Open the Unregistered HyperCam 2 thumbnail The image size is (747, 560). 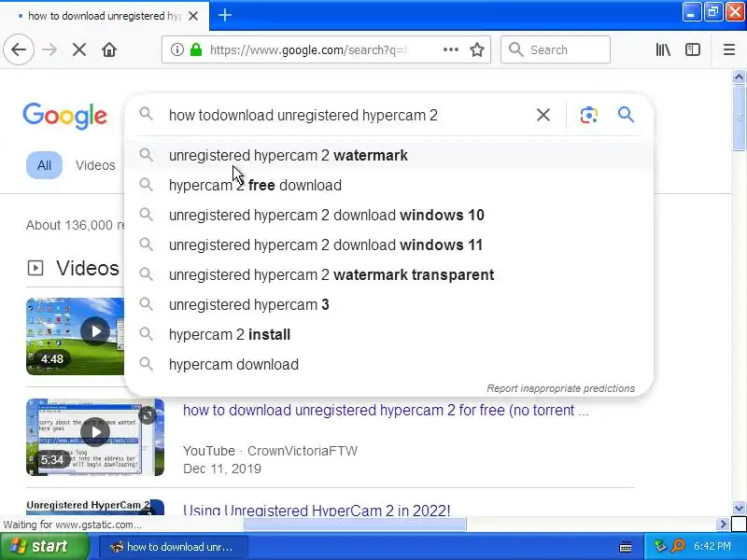pos(95,507)
